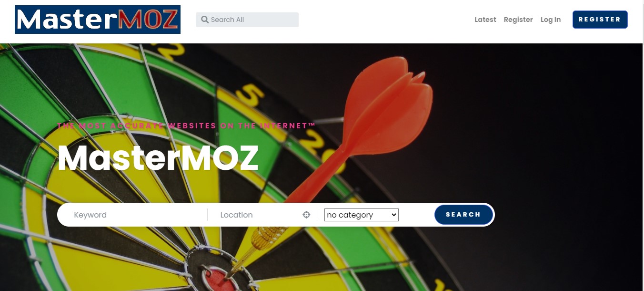The height and width of the screenshot is (291, 644).
Task: Go to Log In from the navigation
Action: click(551, 20)
